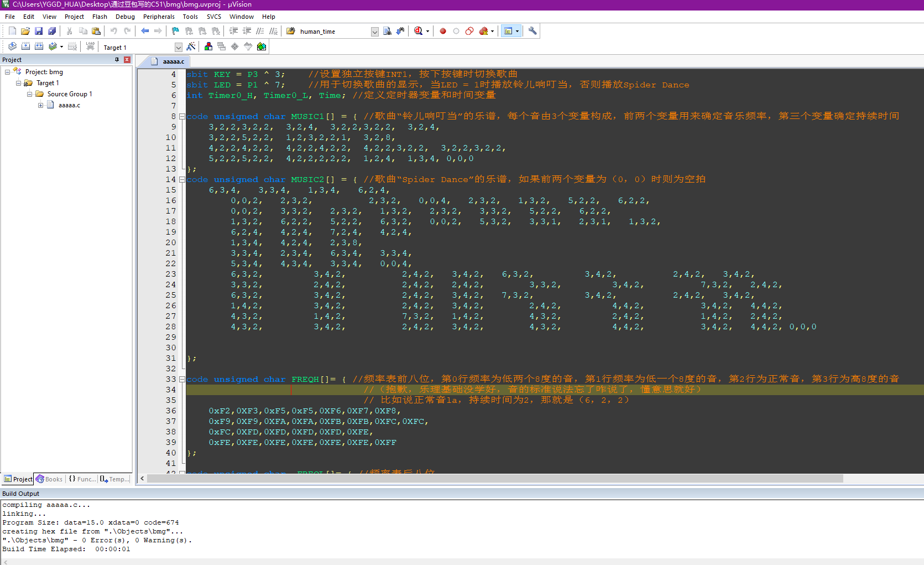Open the File menu

tap(10, 17)
